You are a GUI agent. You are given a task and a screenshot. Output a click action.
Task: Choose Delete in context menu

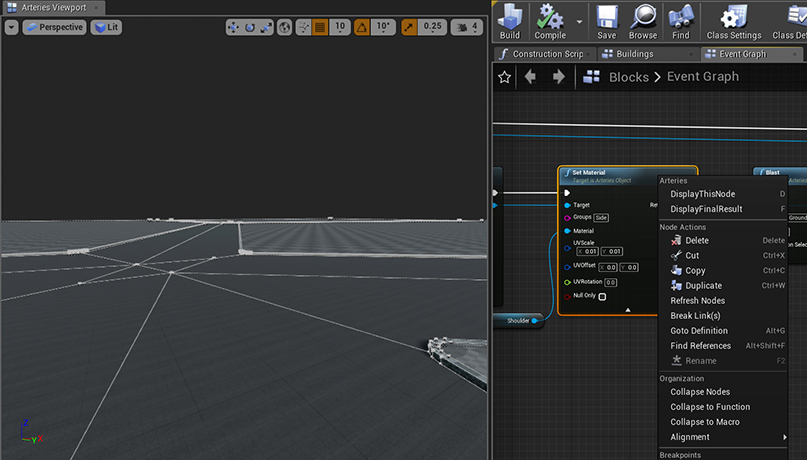[723, 240]
